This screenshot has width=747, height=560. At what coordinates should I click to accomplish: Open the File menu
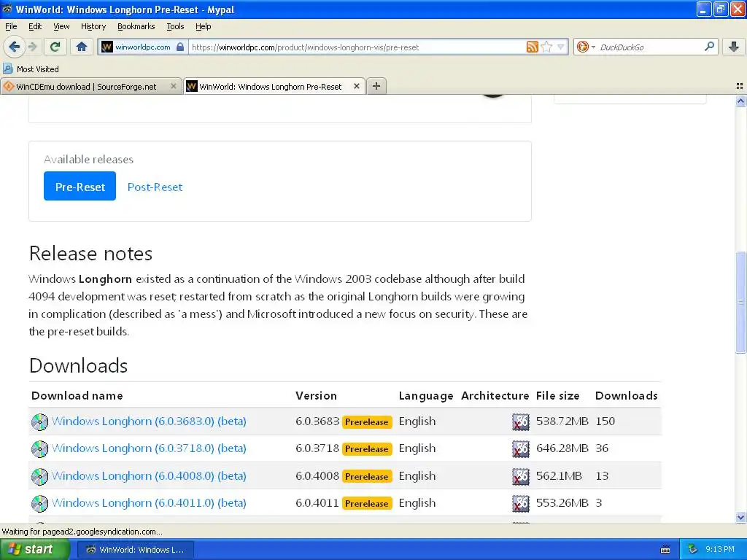coord(11,26)
